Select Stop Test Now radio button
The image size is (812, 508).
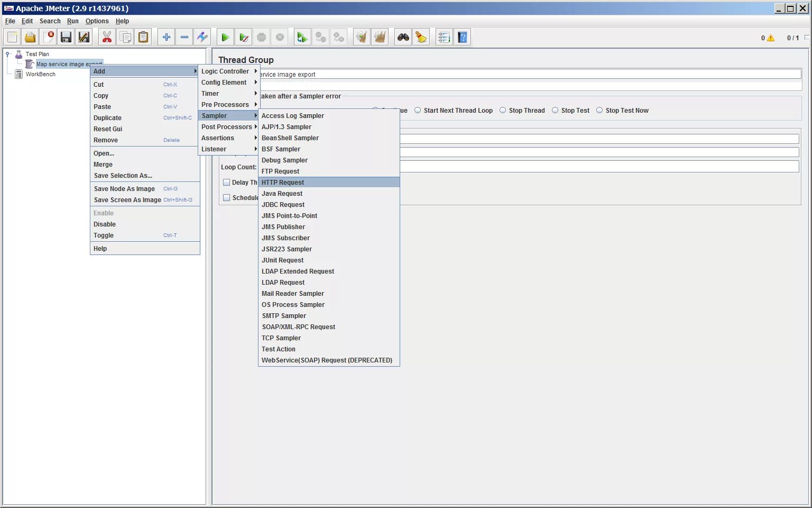[599, 110]
